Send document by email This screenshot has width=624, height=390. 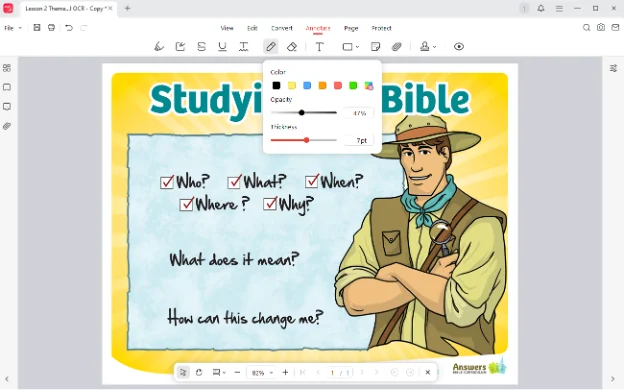pos(615,27)
